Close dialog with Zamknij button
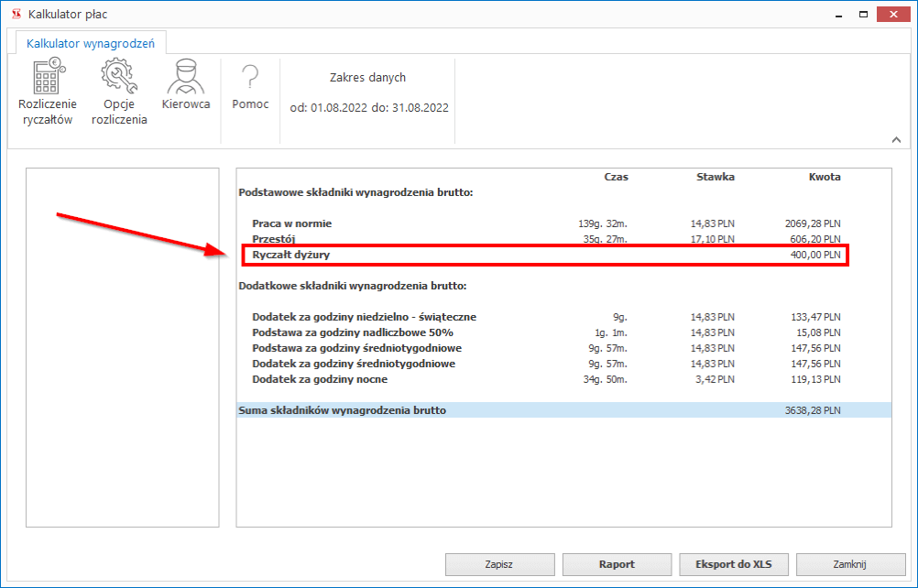 coord(851,564)
